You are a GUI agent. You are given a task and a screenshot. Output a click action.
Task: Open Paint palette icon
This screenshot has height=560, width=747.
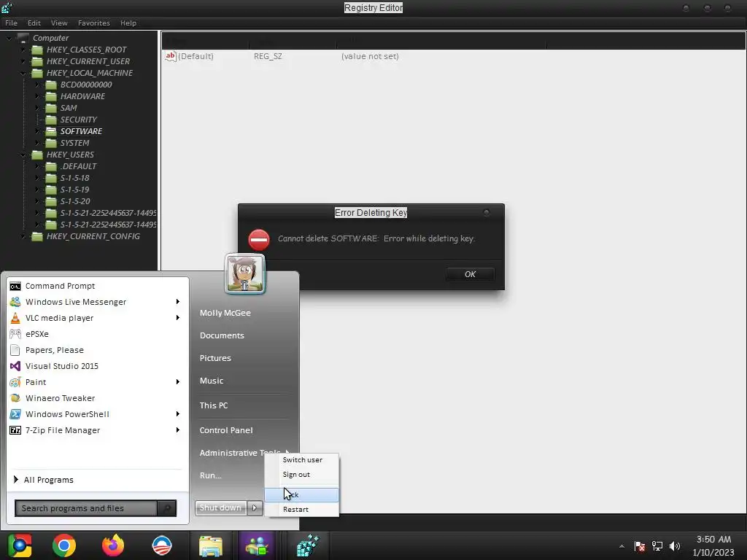pos(15,382)
